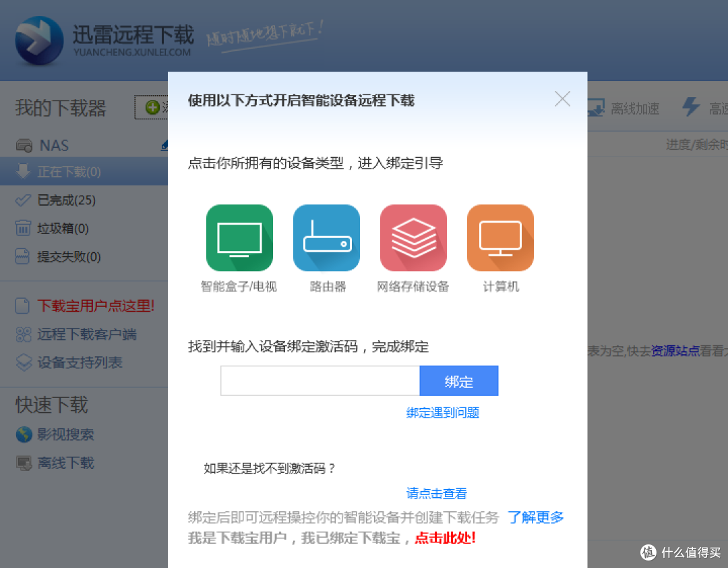Image resolution: width=728 pixels, height=568 pixels.
Task: Click the red 点击此处! link
Action: (445, 538)
